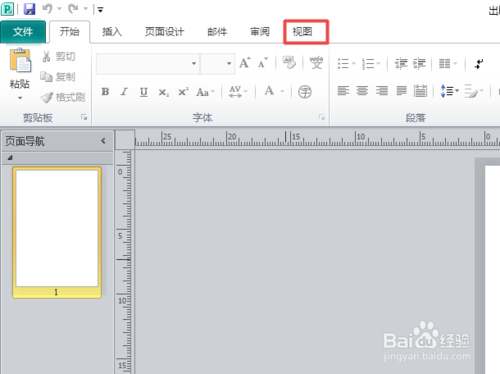Open the 文件 tab
Image resolution: width=500 pixels, height=374 pixels.
(x=23, y=32)
